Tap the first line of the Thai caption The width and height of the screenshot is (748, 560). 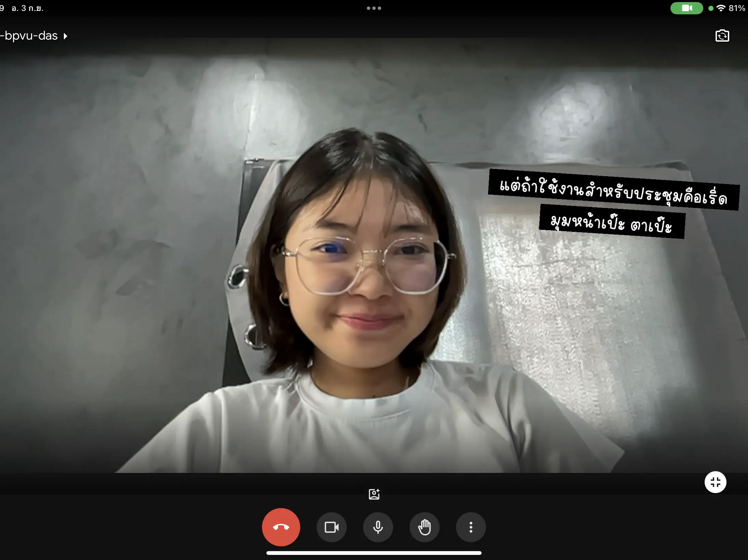[614, 190]
